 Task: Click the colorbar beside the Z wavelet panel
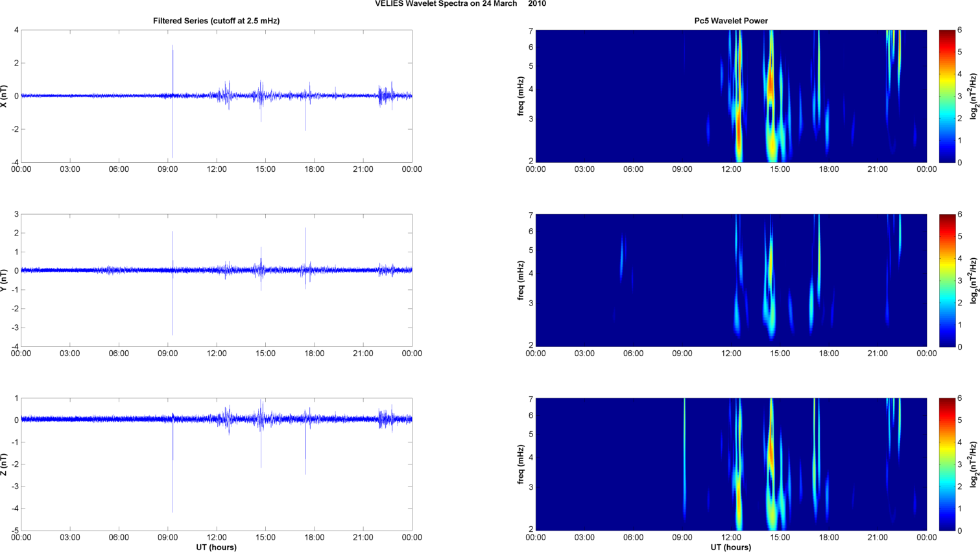click(947, 464)
